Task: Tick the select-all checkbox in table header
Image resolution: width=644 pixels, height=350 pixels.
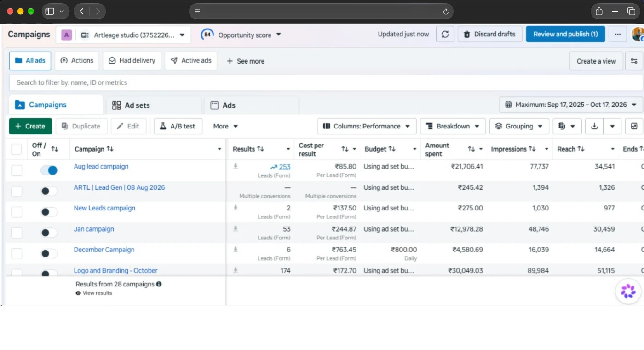Action: point(16,149)
